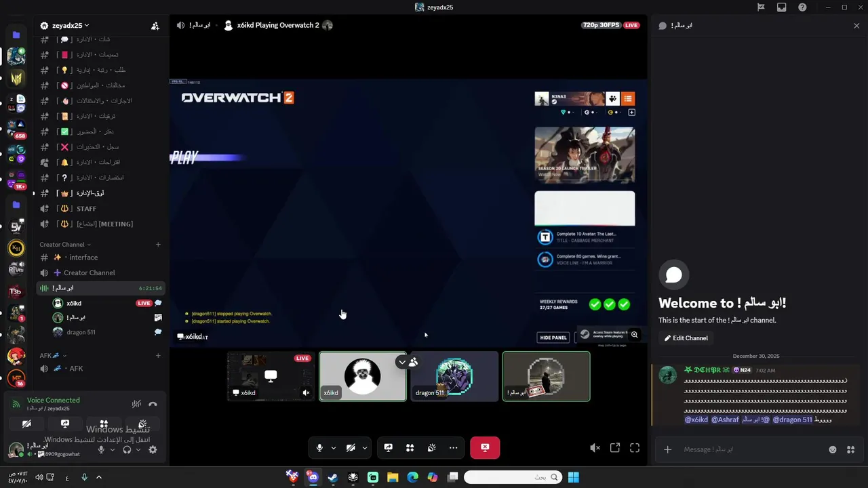Screen dimensions: 868x488
Task: Open Microsoft Edge from the taskbar
Action: tap(412, 477)
